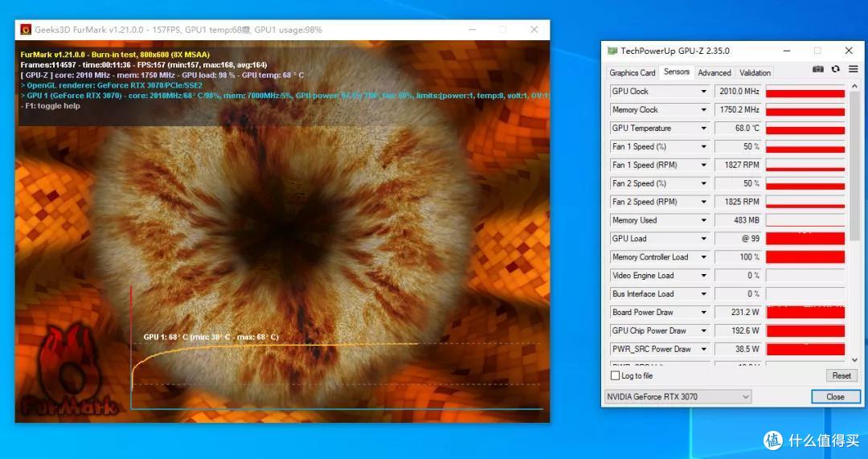
Task: Open the GPU Load sensor dropdown
Action: [x=703, y=239]
